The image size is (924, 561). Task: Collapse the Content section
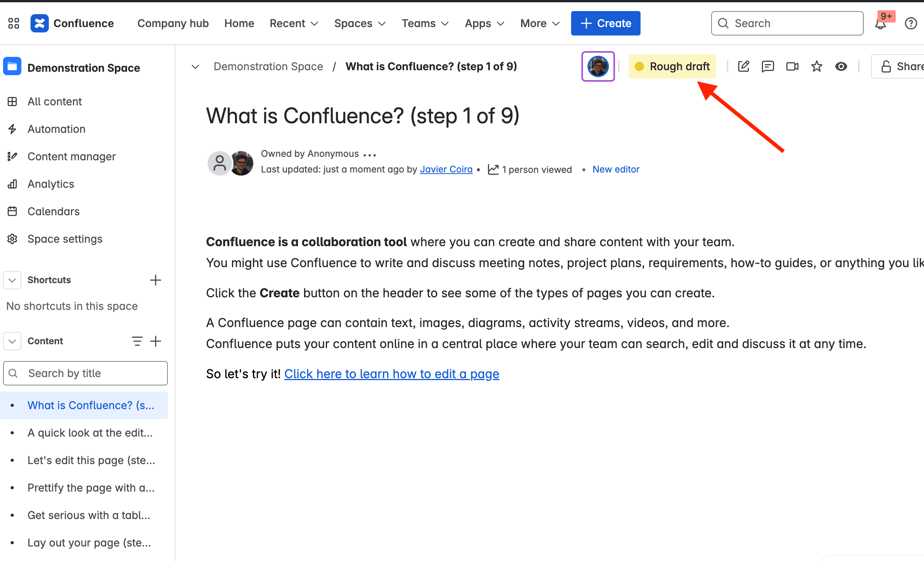12,341
